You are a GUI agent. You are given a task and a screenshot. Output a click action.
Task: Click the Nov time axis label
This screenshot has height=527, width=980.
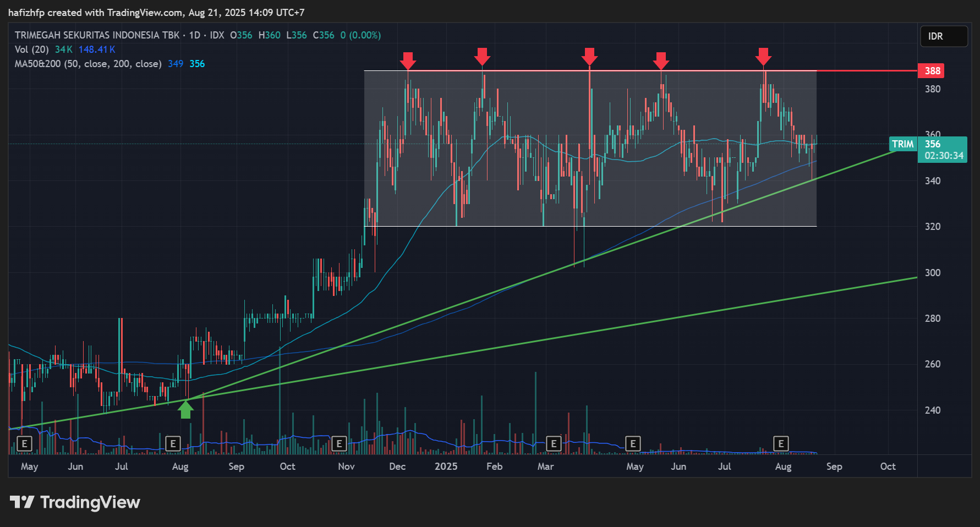click(346, 466)
